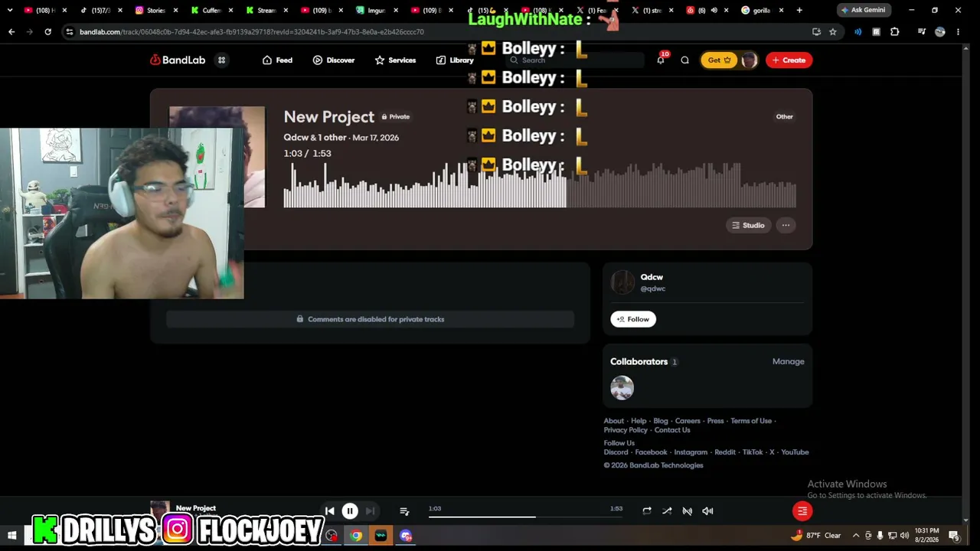
Task: Open the New Project track title
Action: click(x=328, y=116)
